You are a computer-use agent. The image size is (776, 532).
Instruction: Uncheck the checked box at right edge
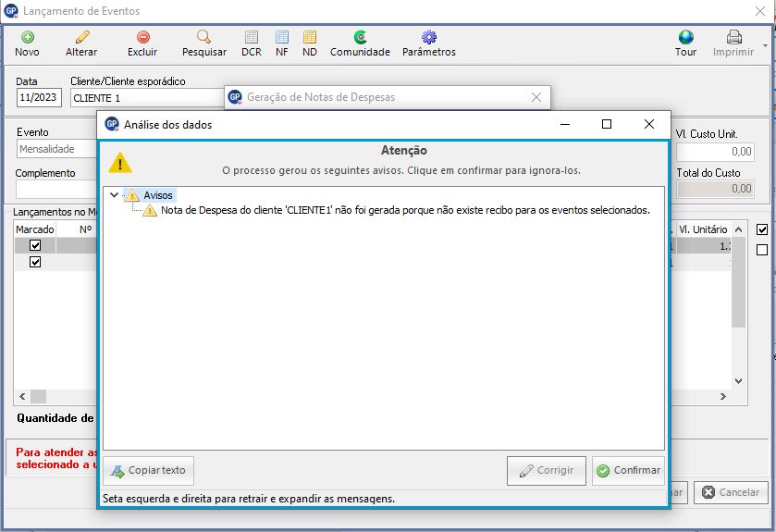762,229
